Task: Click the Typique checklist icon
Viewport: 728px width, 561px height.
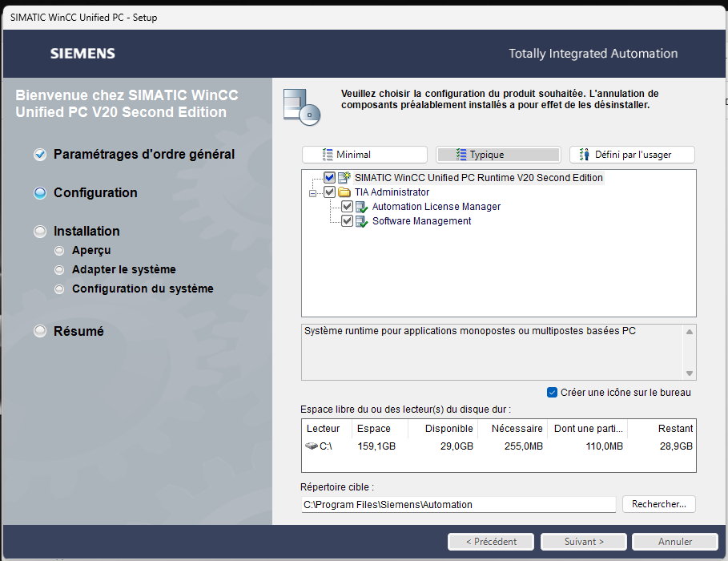Action: click(x=461, y=155)
